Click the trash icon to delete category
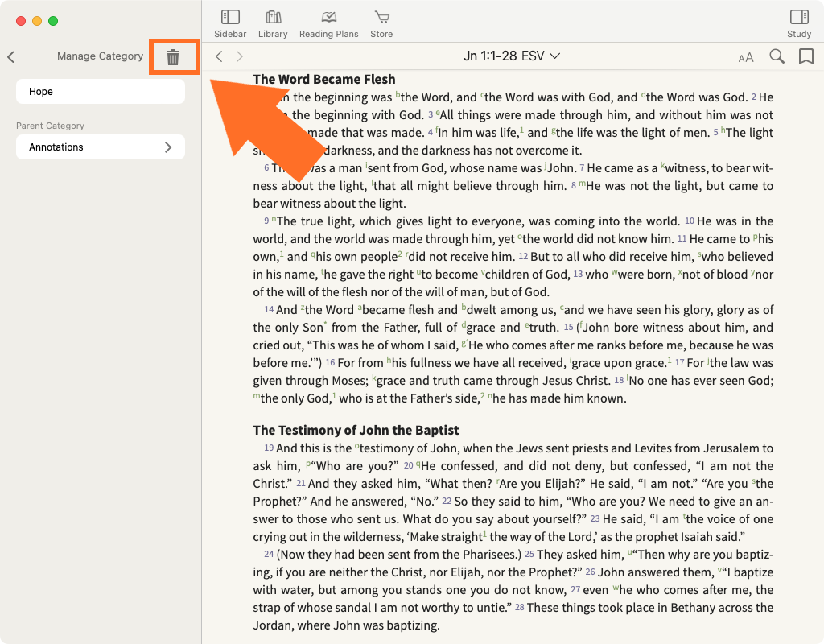Viewport: 824px width, 644px height. 173,56
